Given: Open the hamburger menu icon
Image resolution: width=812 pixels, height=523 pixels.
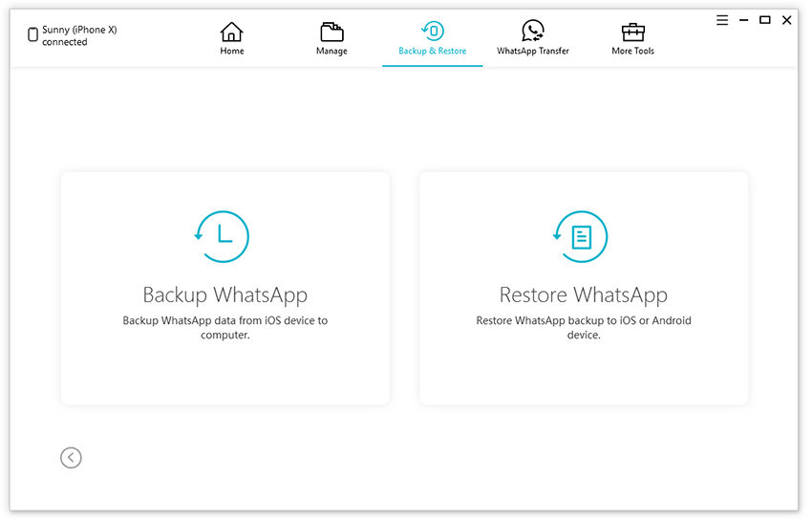Looking at the screenshot, I should click(x=722, y=20).
